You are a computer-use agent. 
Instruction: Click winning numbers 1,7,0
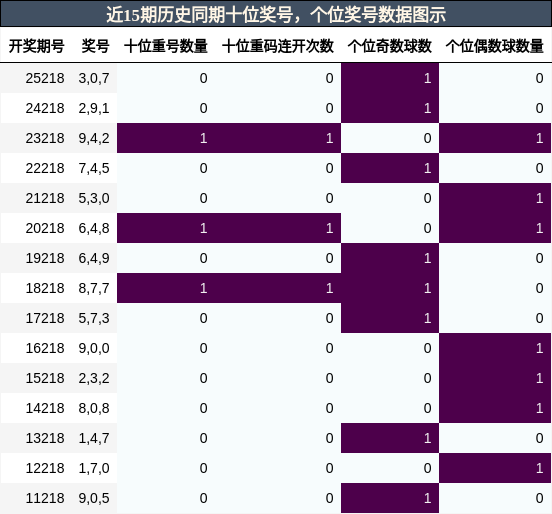[x=94, y=468]
